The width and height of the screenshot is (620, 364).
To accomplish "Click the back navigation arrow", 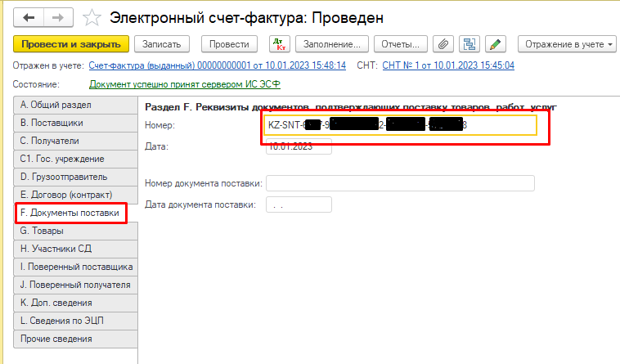I will click(29, 17).
